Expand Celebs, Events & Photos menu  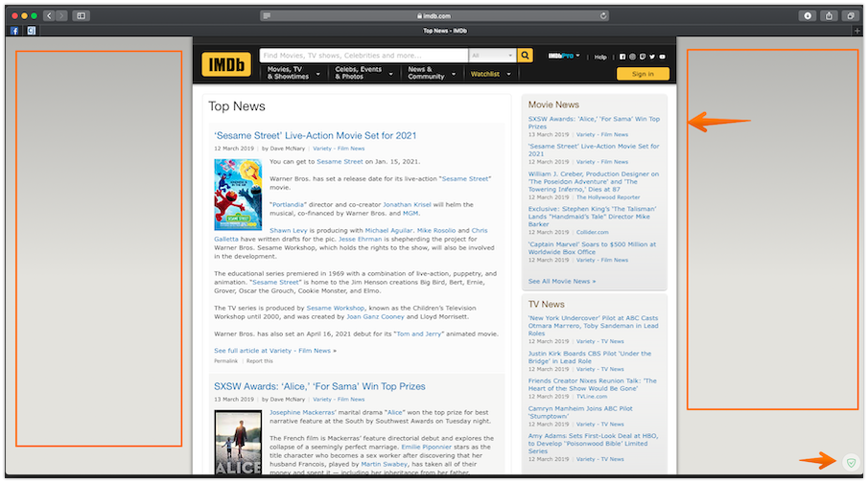pyautogui.click(x=364, y=73)
